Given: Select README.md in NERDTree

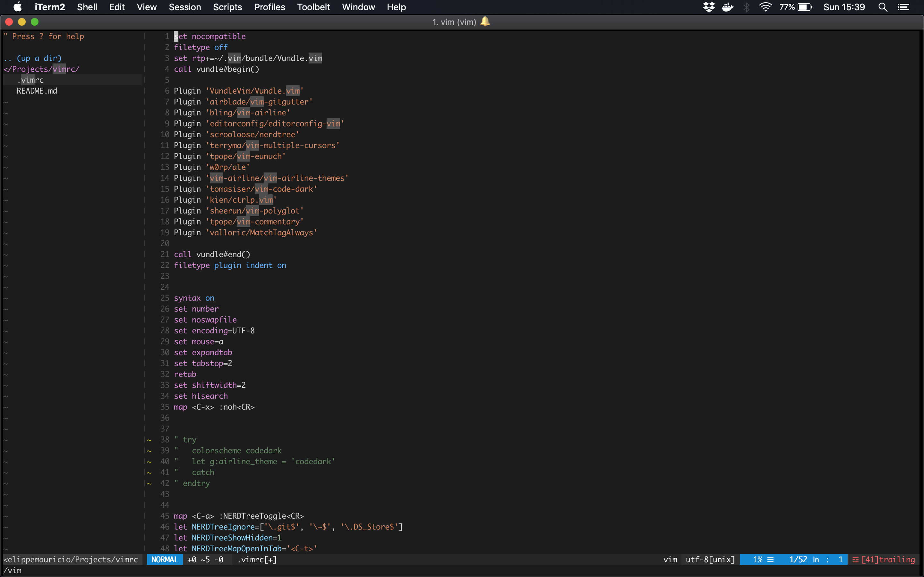Looking at the screenshot, I should [x=37, y=91].
